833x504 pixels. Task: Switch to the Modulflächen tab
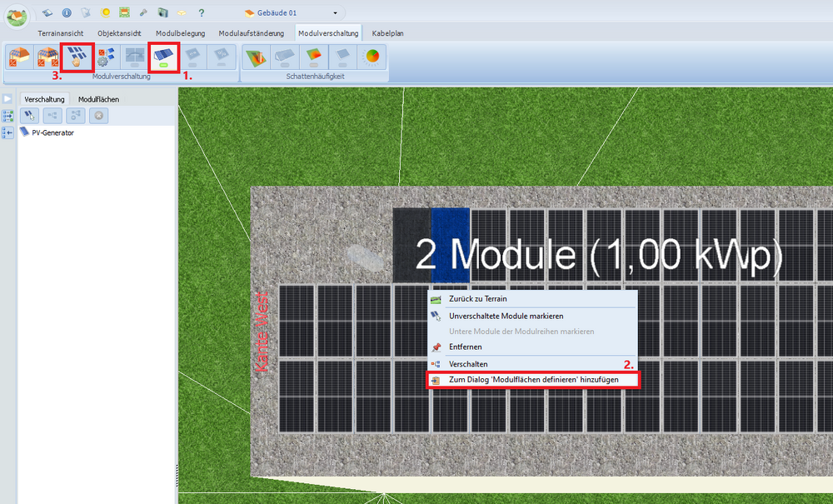[98, 99]
